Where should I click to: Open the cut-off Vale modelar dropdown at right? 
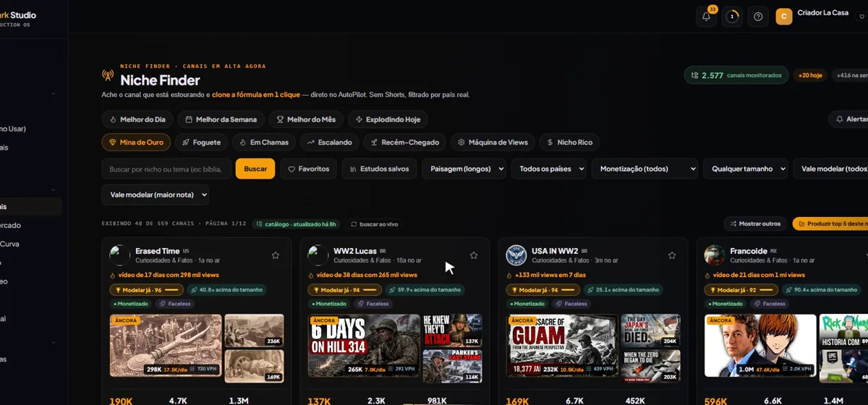click(830, 169)
